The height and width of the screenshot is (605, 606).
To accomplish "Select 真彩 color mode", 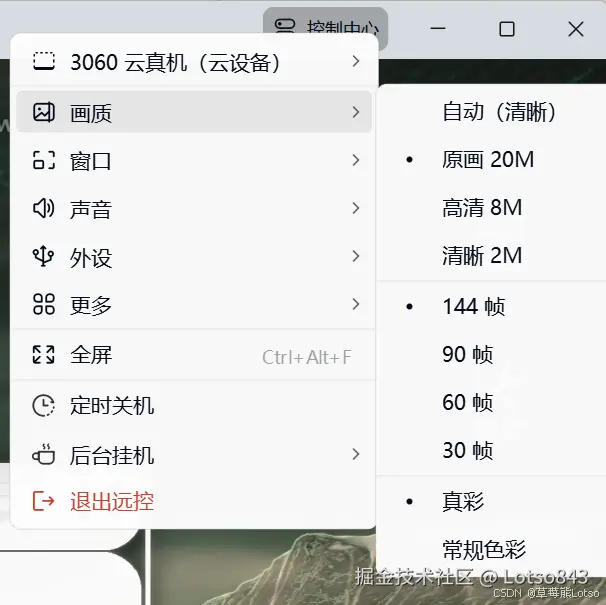I will [x=492, y=502].
